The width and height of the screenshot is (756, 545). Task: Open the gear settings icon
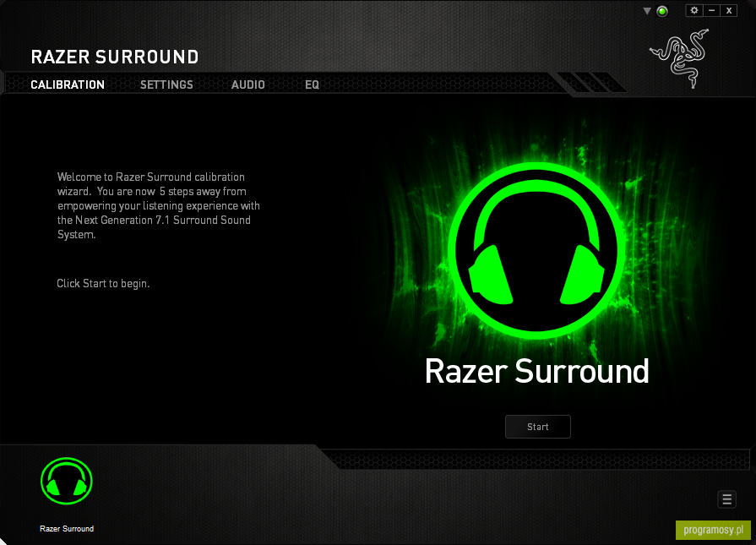(x=694, y=10)
